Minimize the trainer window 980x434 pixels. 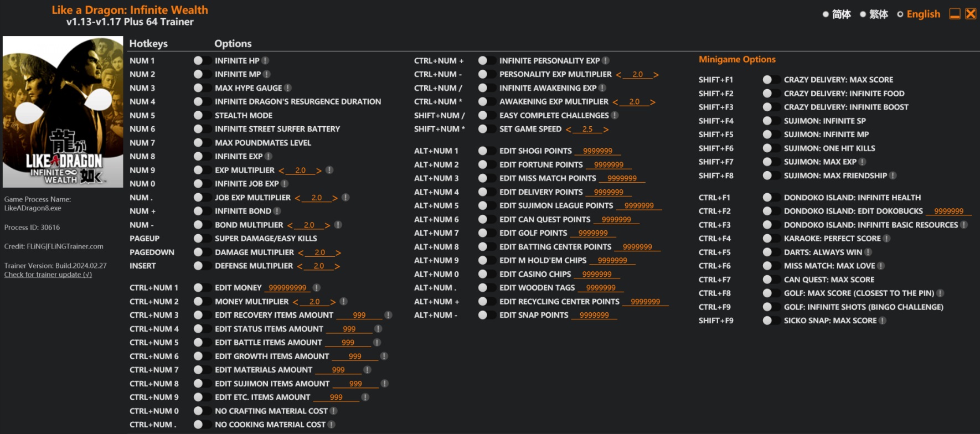click(x=955, y=14)
